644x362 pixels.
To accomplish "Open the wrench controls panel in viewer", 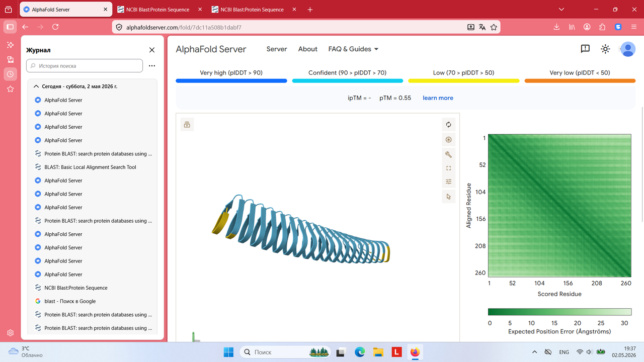I will point(449,154).
